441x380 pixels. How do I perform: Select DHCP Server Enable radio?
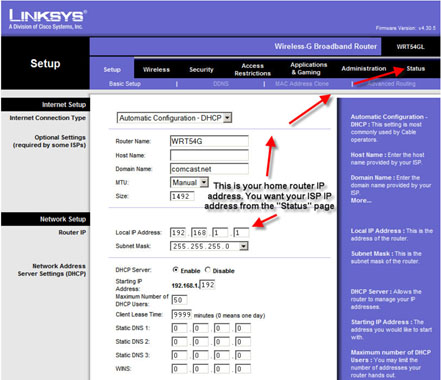coord(176,270)
